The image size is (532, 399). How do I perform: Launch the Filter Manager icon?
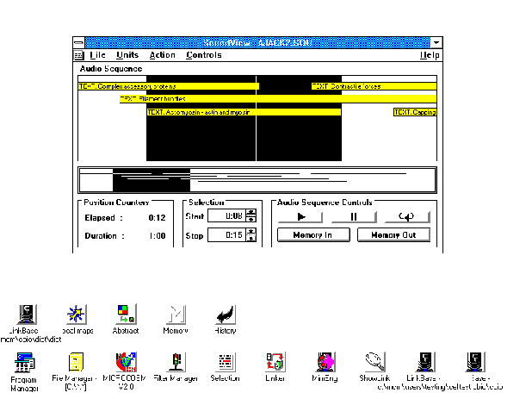176,362
